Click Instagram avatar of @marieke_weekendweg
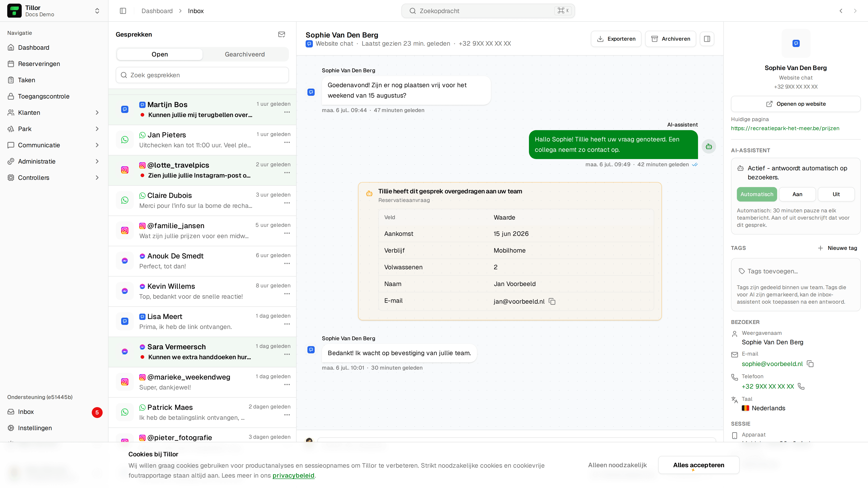This screenshot has height=488, width=868. tap(125, 382)
